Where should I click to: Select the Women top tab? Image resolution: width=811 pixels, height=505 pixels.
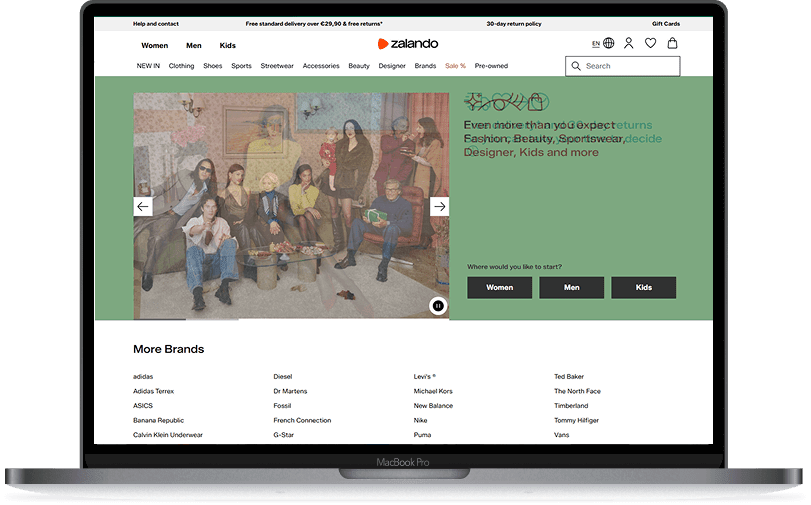coord(155,46)
